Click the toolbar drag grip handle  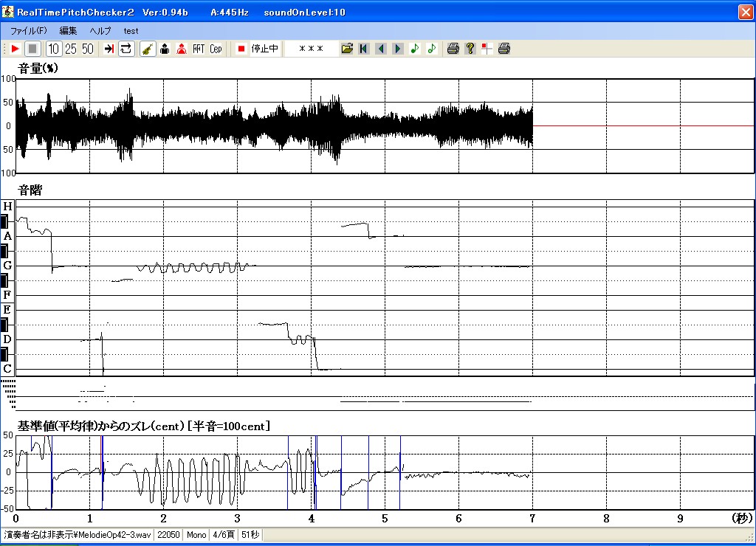pos(4,49)
